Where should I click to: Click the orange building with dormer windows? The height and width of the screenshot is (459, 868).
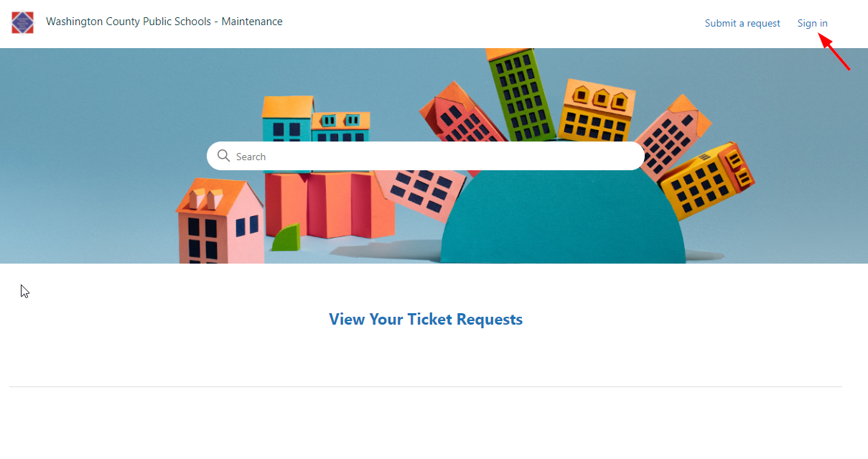(596, 110)
